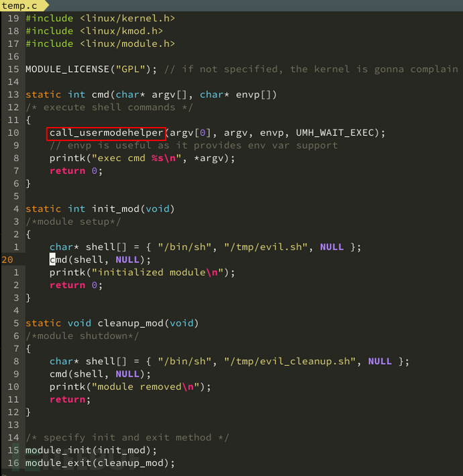Click the module_init(init_mod); line
The image size is (463, 476).
pos(91,450)
